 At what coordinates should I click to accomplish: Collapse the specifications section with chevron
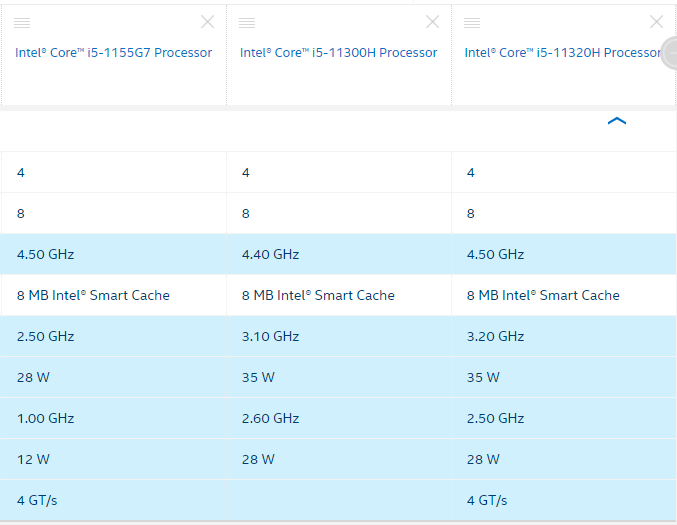617,121
